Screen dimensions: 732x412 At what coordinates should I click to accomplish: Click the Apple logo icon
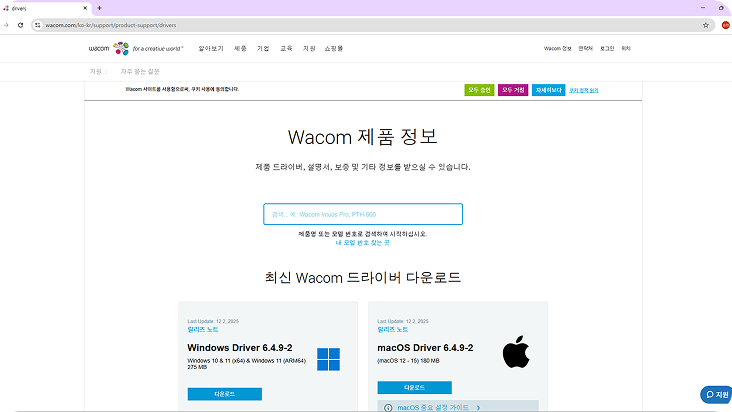tap(515, 353)
